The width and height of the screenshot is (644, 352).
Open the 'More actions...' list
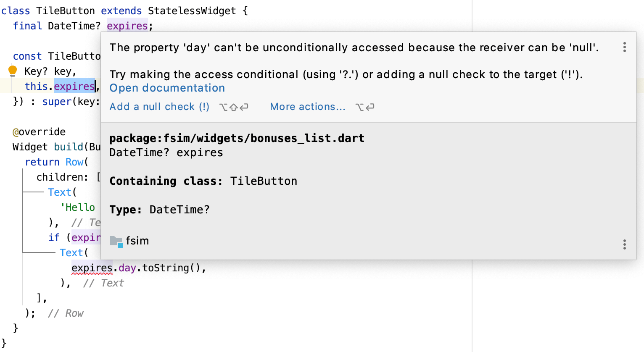tap(307, 107)
